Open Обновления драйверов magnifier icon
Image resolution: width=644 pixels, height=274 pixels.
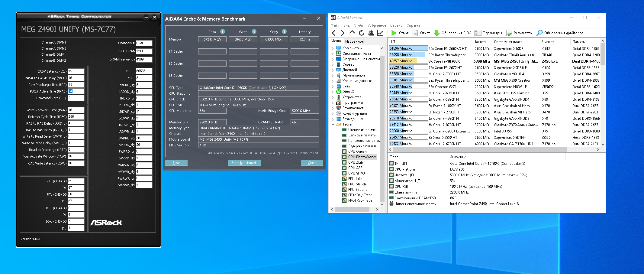point(539,33)
